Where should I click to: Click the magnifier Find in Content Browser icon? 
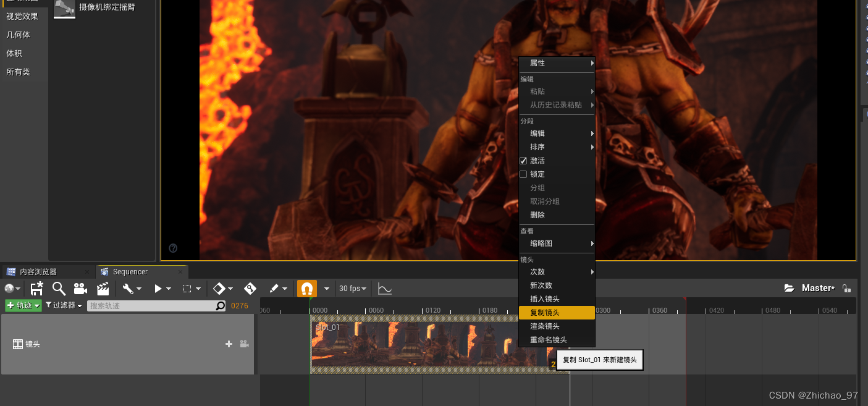coord(59,289)
